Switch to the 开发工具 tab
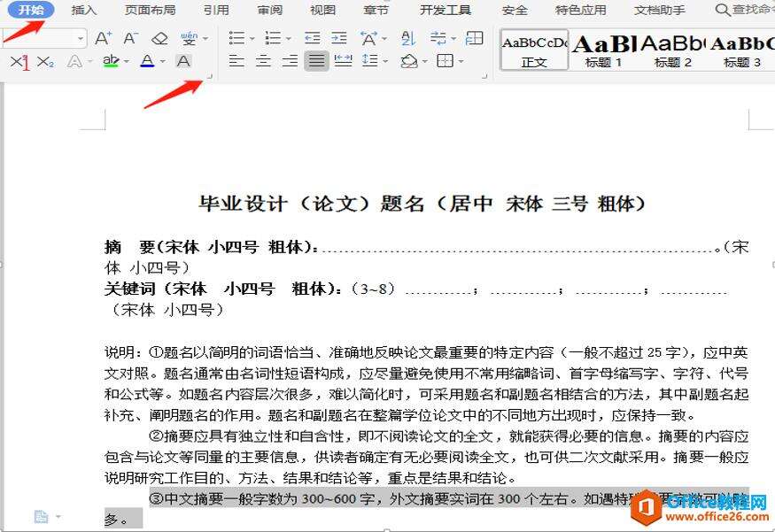The image size is (775, 532). coord(446,10)
